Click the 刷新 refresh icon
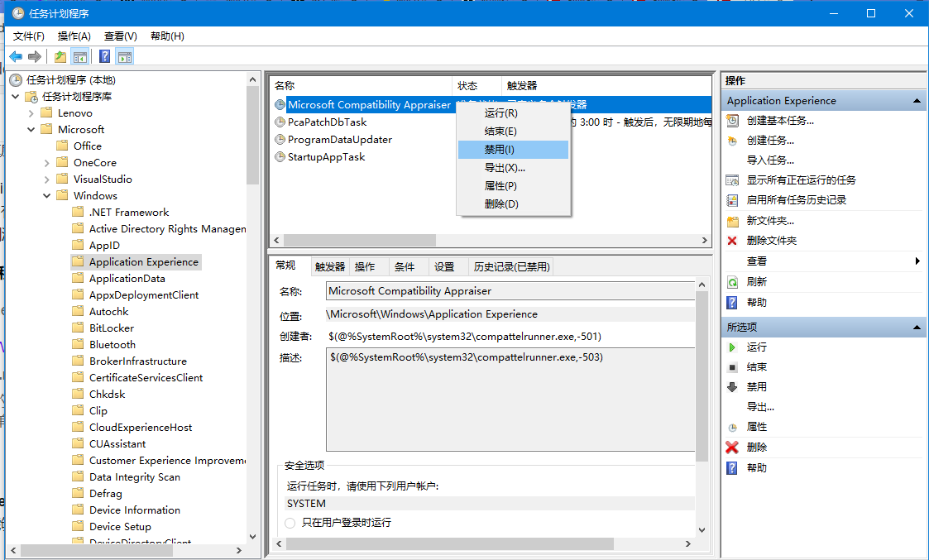Viewport: 929px width, 560px height. (732, 281)
